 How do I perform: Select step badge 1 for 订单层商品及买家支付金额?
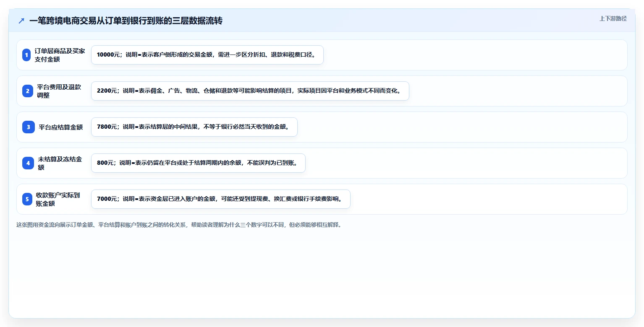tap(26, 55)
